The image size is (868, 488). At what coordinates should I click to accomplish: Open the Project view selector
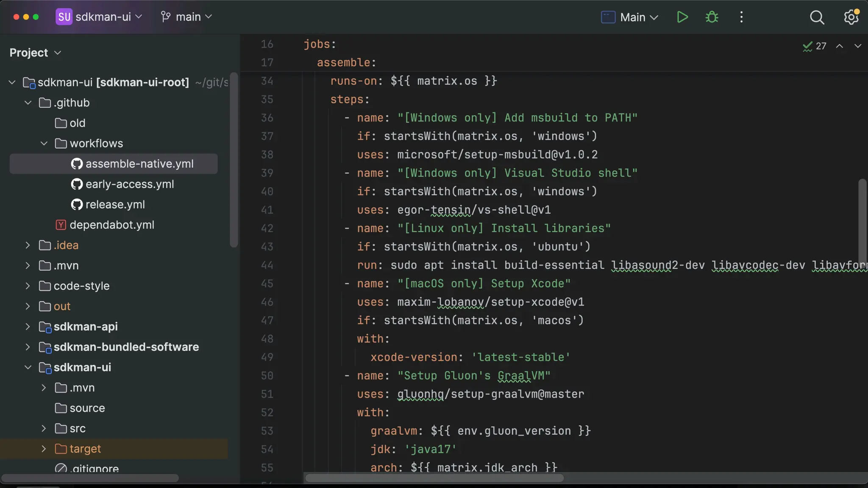(35, 53)
